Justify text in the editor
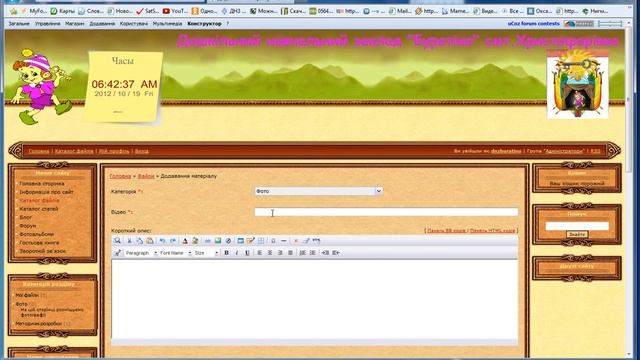This screenshot has height=360, width=640. click(x=290, y=253)
